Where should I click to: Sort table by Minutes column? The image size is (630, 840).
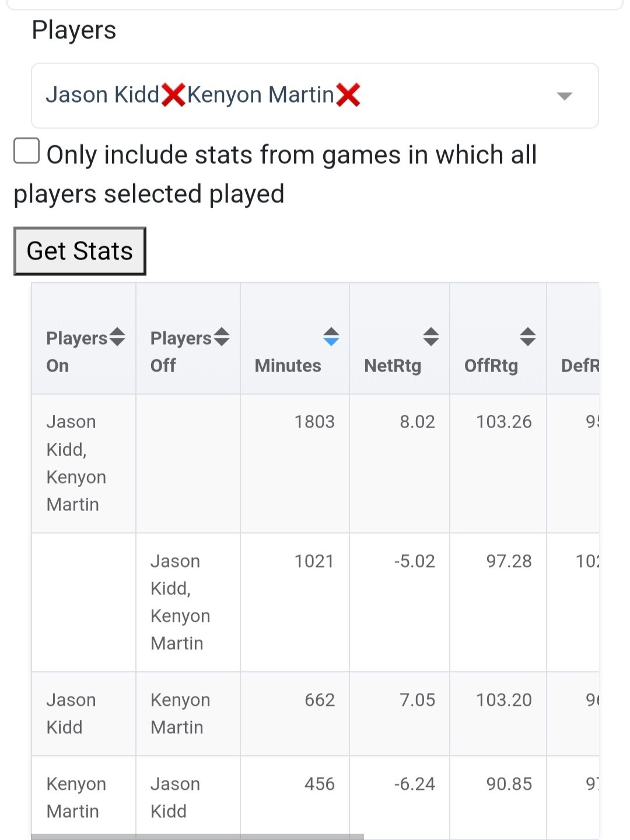331,337
